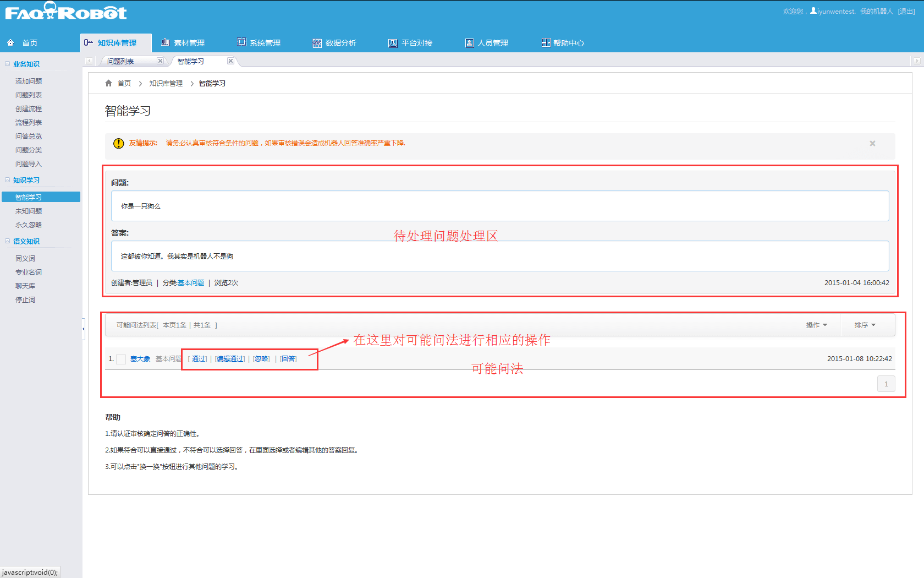924x578 pixels.
Task: Click the 素材管理 chart icon
Action: click(165, 42)
